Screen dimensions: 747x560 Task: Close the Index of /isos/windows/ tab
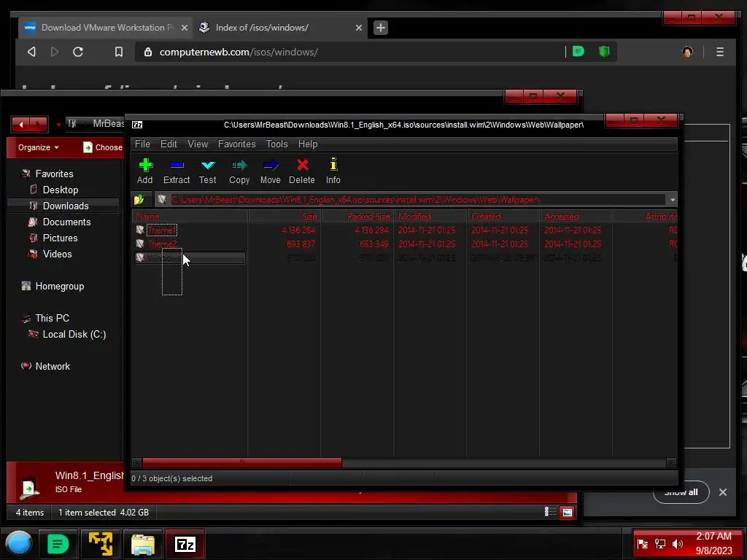[x=359, y=28]
